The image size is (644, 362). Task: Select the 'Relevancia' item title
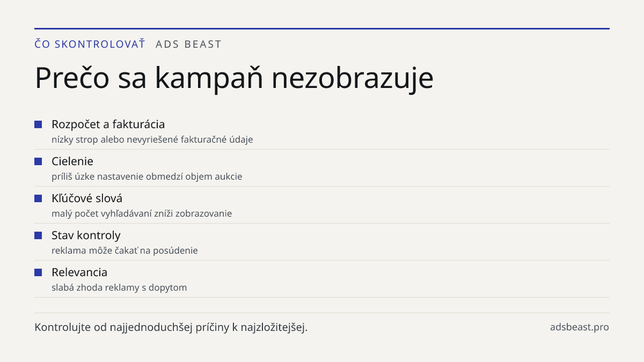[79, 272]
